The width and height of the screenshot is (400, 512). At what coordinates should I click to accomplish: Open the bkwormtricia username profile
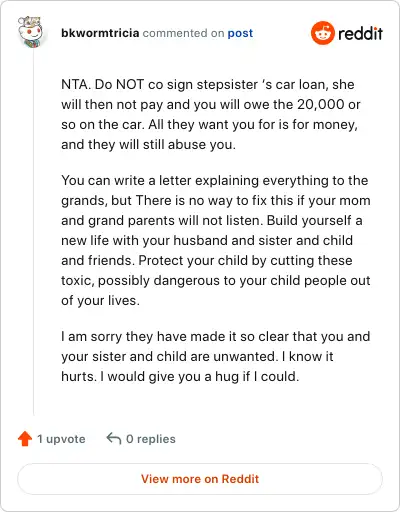point(100,33)
